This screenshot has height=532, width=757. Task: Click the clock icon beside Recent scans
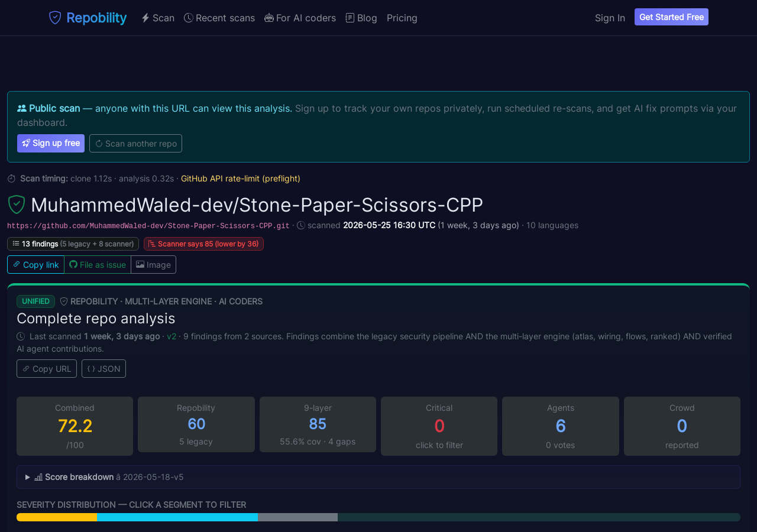pyautogui.click(x=189, y=18)
